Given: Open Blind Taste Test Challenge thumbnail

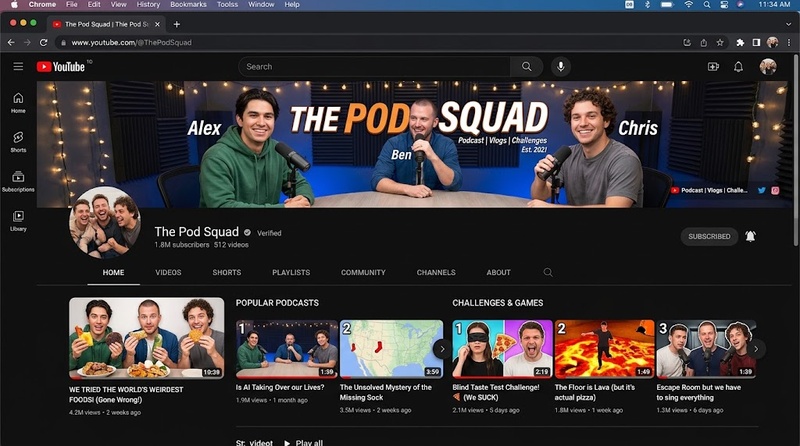Looking at the screenshot, I should click(x=502, y=349).
